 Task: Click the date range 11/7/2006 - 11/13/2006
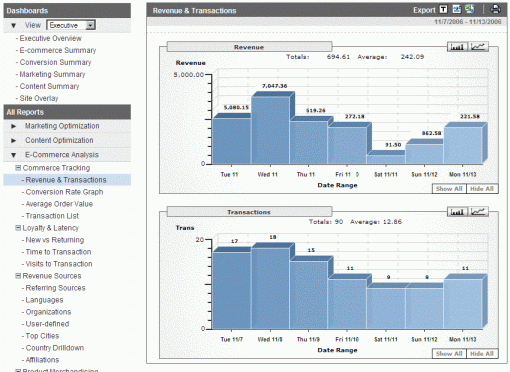tap(468, 22)
